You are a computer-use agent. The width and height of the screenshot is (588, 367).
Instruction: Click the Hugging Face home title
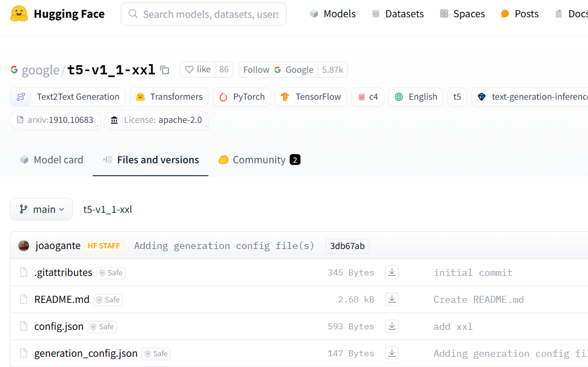tap(69, 14)
